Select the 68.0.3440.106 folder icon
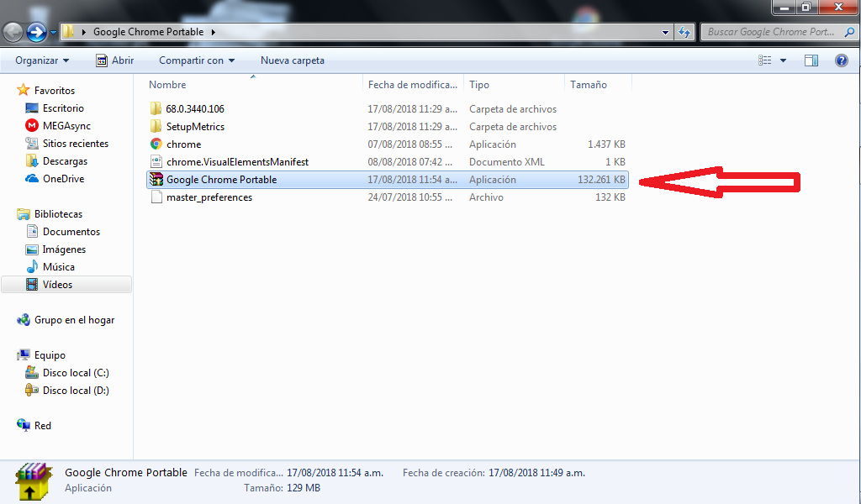The image size is (861, 504). [x=156, y=108]
